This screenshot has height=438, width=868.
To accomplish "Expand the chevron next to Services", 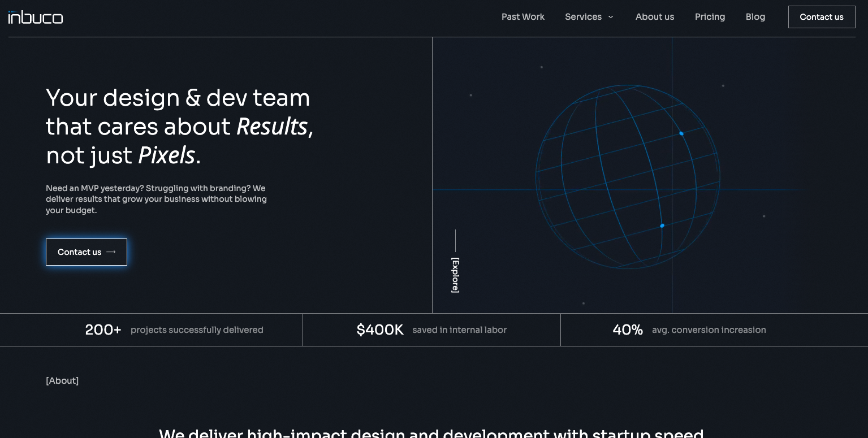I will [611, 17].
